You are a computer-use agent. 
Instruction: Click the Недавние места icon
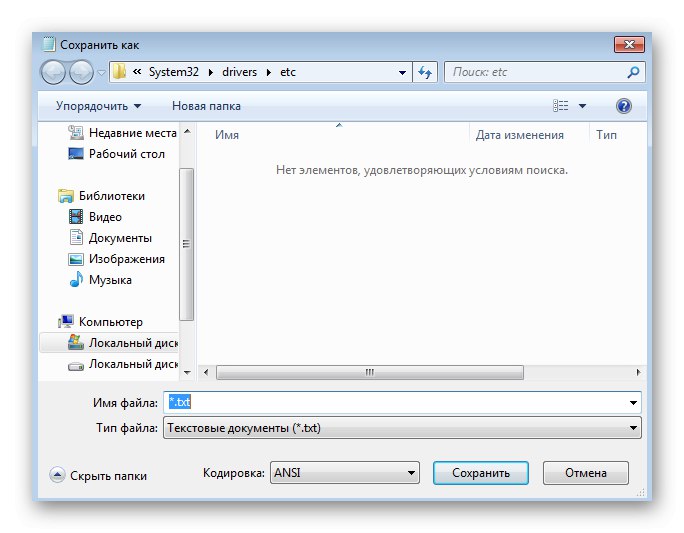76,133
